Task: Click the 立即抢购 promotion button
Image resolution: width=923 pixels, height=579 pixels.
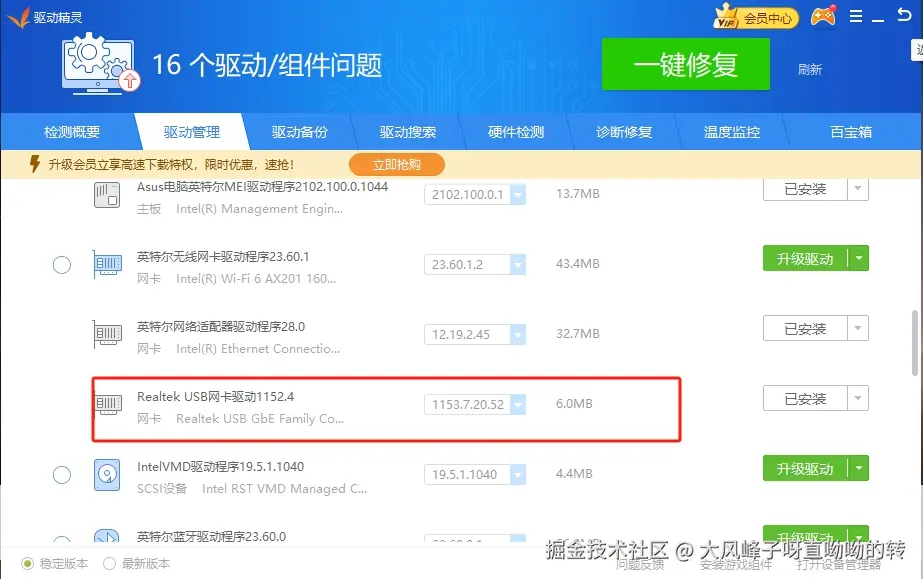Action: [396, 164]
